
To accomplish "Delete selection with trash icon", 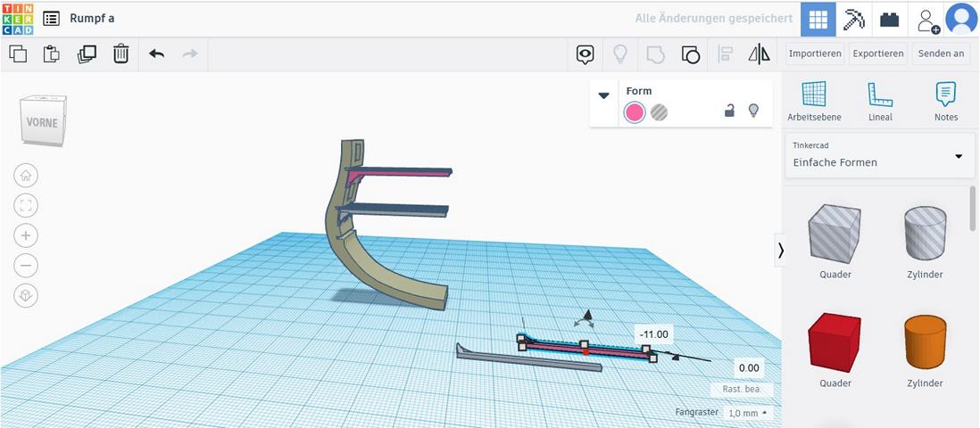I will (120, 54).
